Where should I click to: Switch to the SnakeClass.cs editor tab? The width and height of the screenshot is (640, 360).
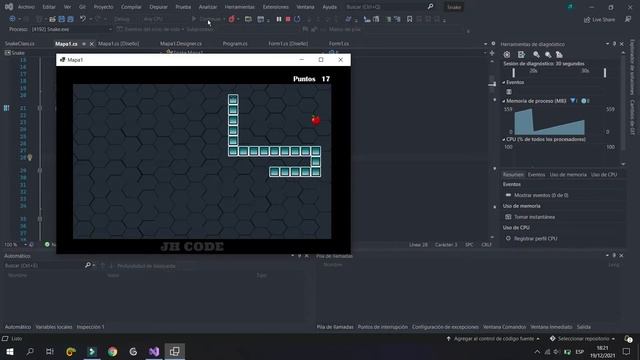[20, 44]
